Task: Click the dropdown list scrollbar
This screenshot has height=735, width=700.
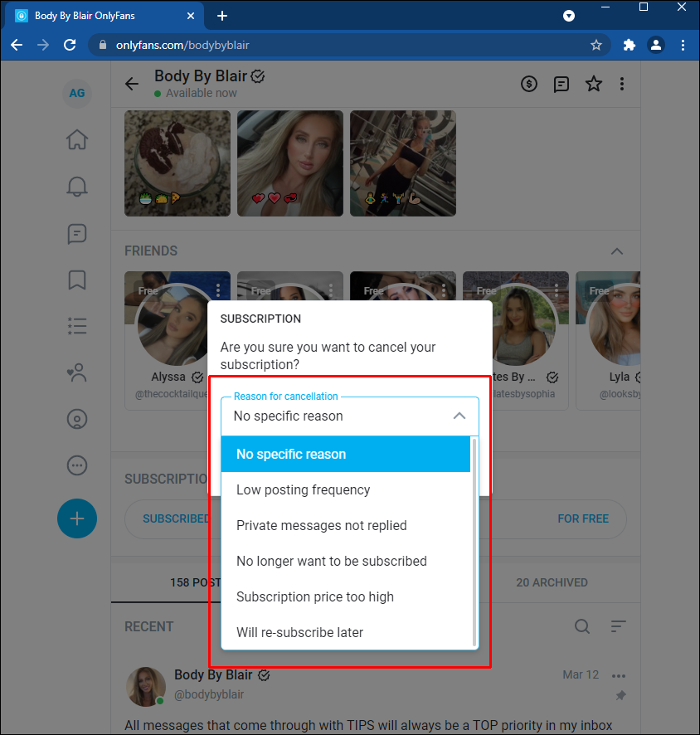Action: click(474, 542)
